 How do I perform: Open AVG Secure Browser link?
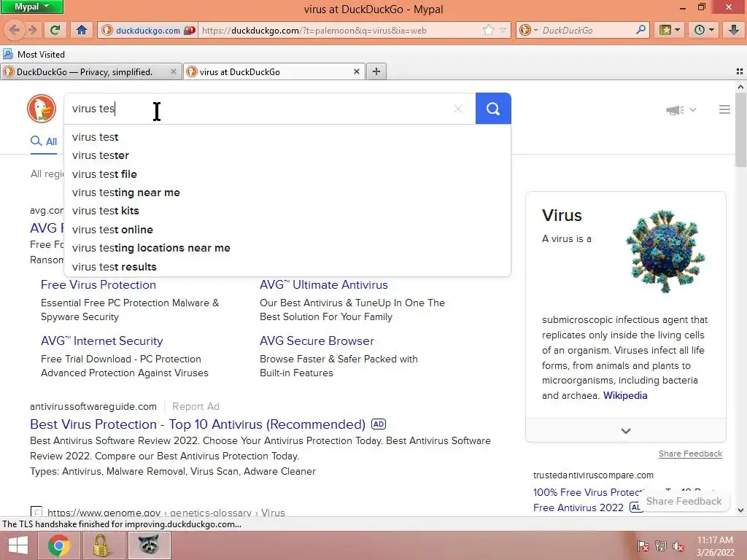317,341
